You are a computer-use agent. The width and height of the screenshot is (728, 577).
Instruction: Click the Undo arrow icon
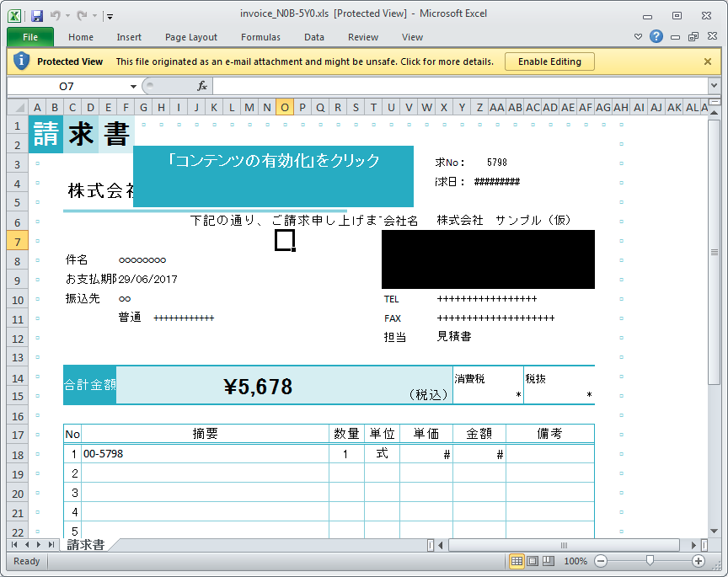[x=56, y=16]
